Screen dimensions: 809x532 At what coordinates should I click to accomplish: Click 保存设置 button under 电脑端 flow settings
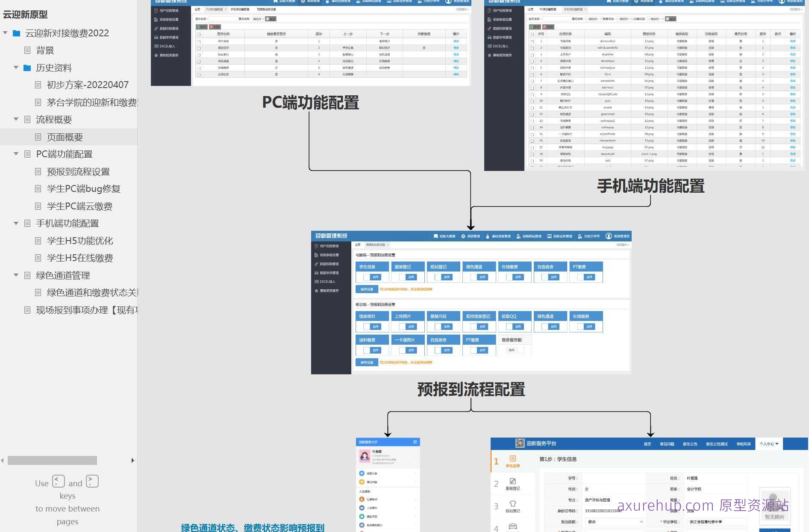(366, 289)
